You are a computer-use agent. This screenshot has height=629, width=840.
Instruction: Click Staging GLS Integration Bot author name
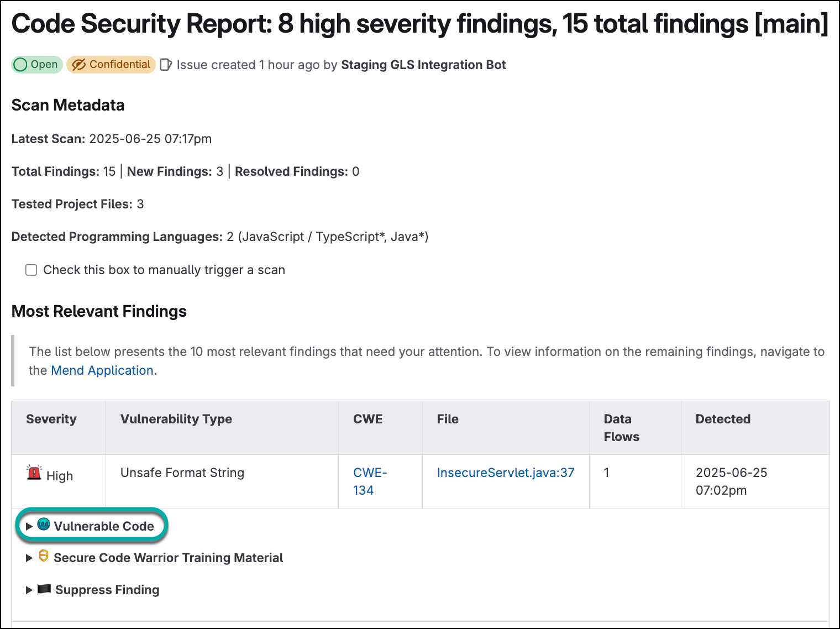tap(423, 65)
